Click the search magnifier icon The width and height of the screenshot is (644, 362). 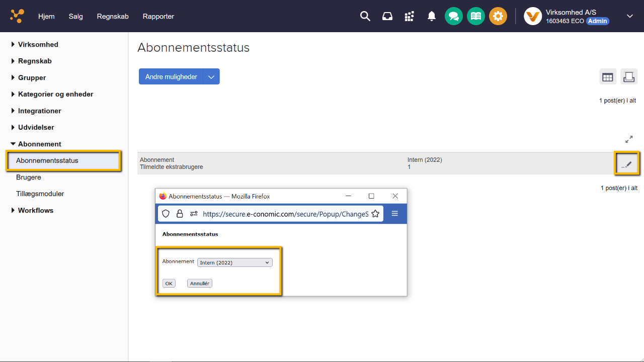[365, 17]
